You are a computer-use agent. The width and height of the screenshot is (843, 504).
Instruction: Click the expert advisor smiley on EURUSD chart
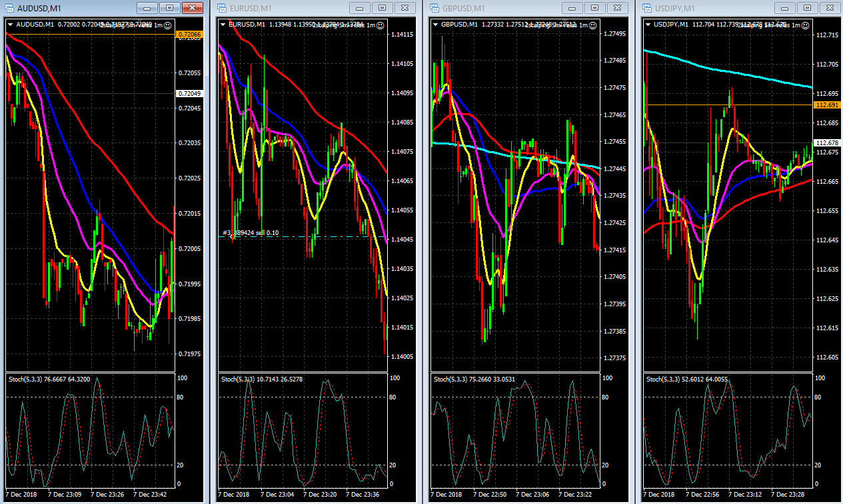point(380,25)
